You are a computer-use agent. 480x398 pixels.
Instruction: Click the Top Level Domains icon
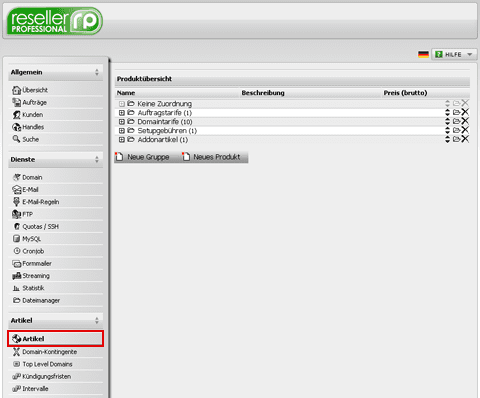16,364
